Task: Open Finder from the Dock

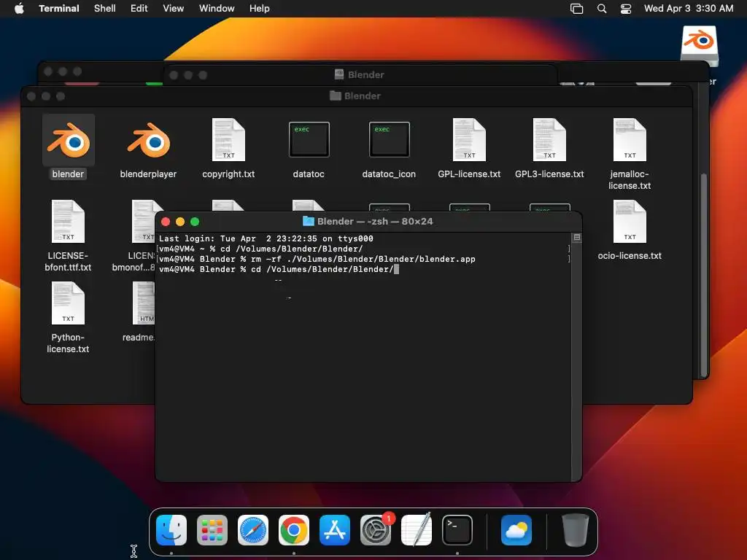Action: (171, 530)
